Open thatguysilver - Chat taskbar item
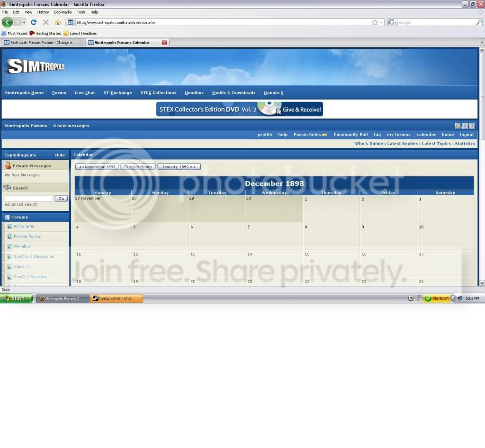 117,299
